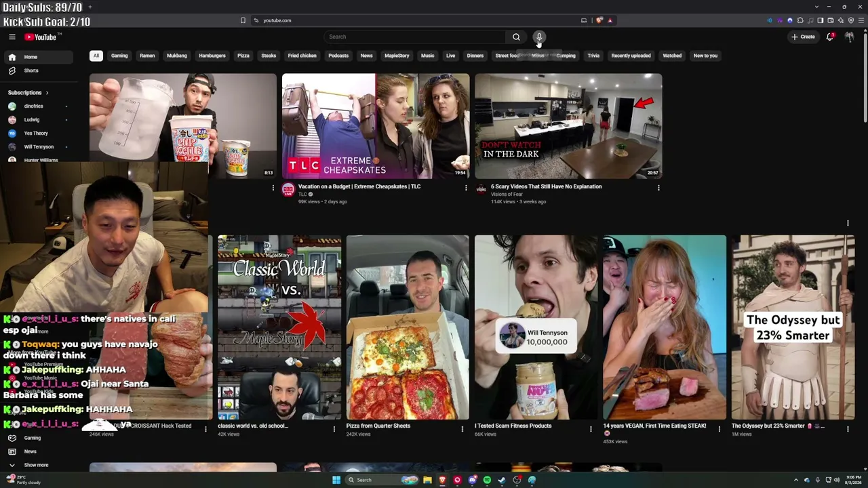This screenshot has width=868, height=488.
Task: Open the Brave Wallet icon
Action: [x=831, y=20]
